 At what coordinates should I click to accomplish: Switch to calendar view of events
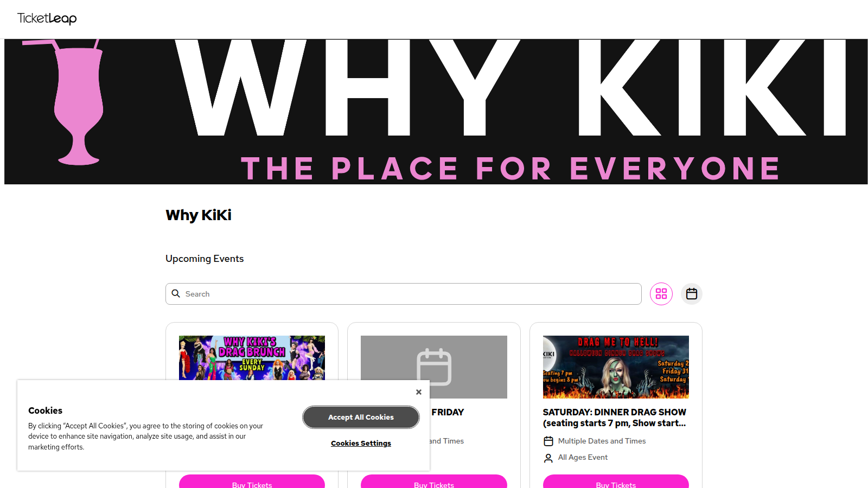click(x=692, y=294)
